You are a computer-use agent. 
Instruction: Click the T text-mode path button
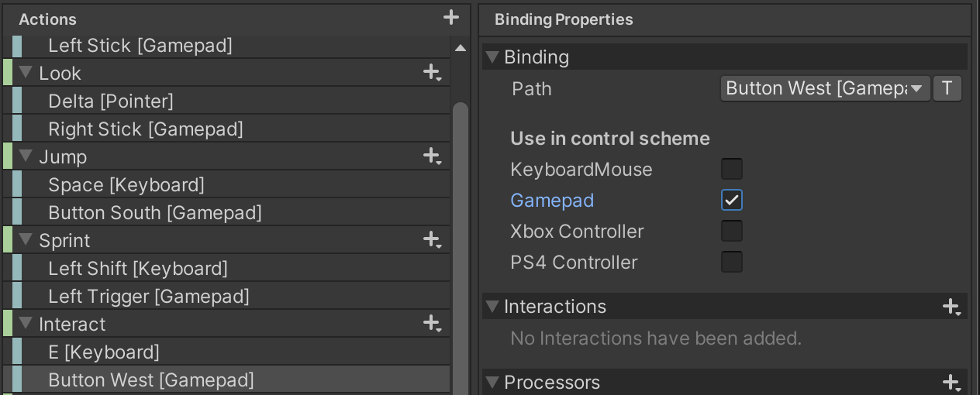click(x=947, y=89)
